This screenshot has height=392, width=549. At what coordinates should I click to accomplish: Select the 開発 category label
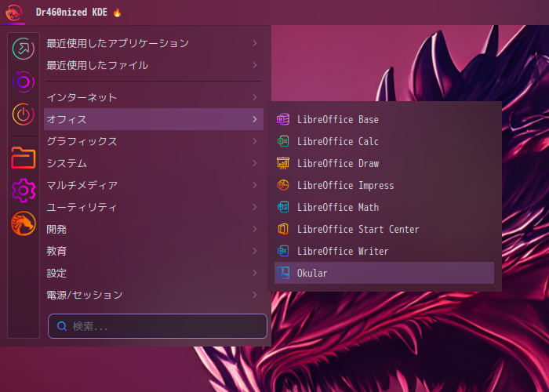point(56,229)
